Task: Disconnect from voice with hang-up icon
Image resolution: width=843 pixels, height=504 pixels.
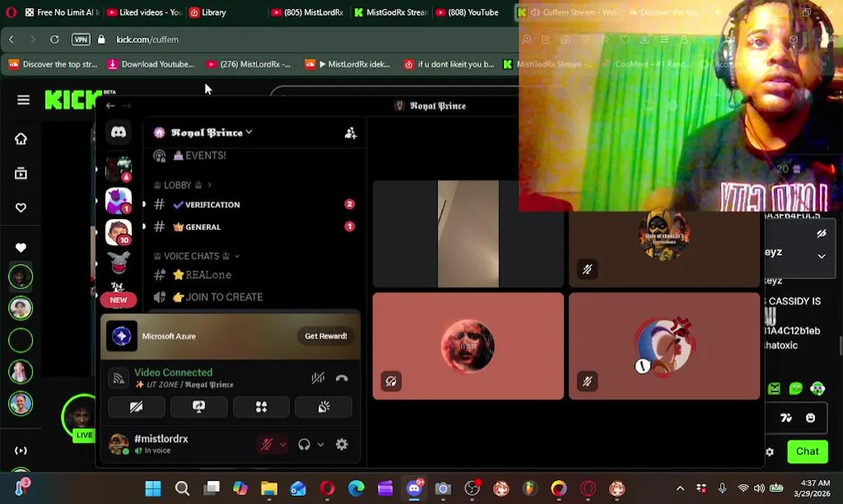Action: point(342,378)
